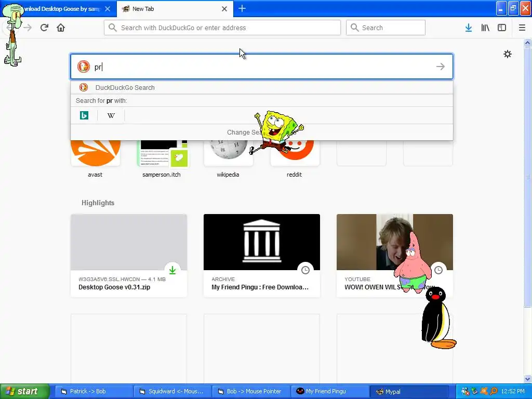Go to the browser home page

61,28
